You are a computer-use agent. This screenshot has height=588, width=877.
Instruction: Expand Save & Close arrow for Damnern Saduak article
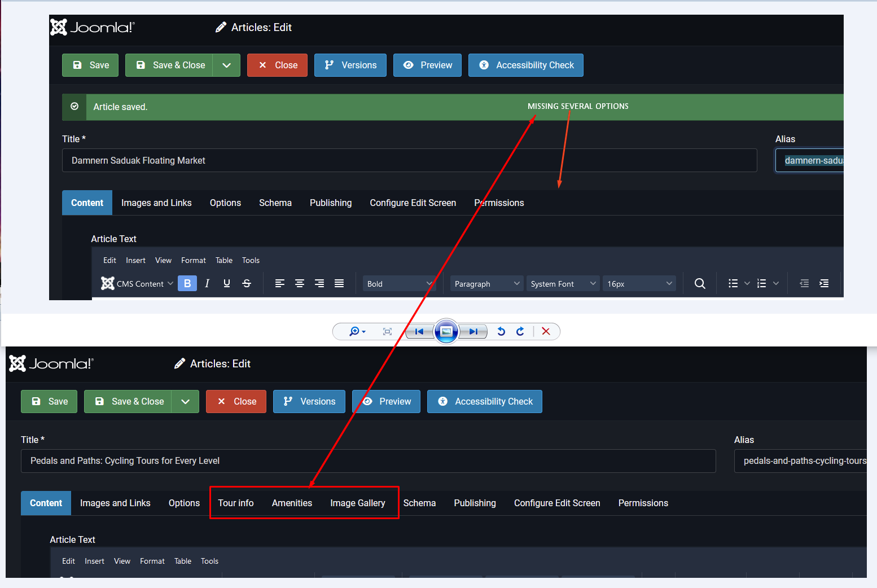pyautogui.click(x=226, y=65)
